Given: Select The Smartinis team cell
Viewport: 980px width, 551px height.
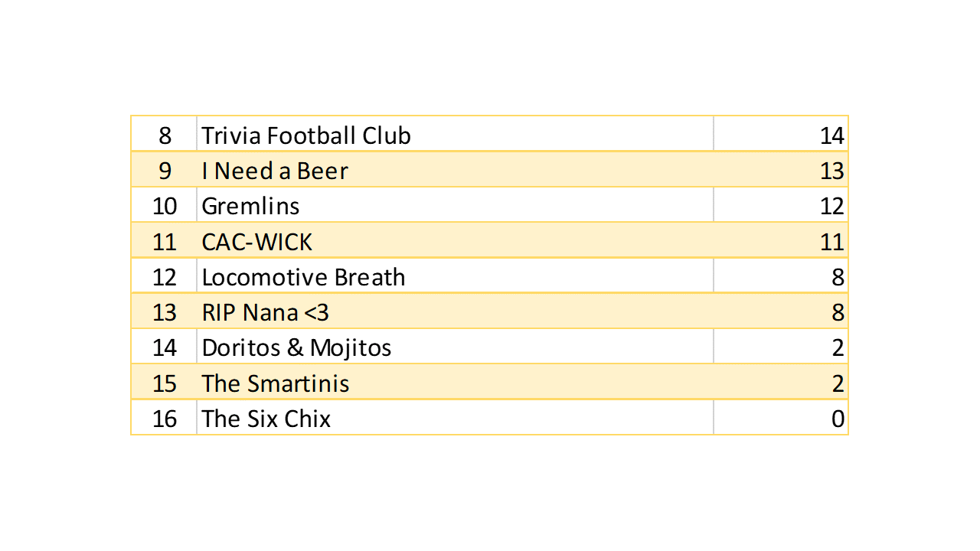Looking at the screenshot, I should pyautogui.click(x=276, y=383).
